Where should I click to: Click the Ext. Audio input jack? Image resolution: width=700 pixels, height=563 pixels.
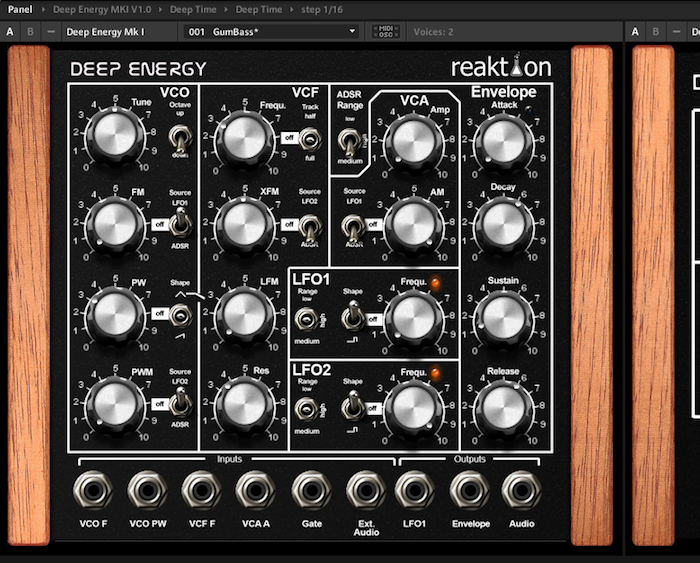(x=366, y=490)
